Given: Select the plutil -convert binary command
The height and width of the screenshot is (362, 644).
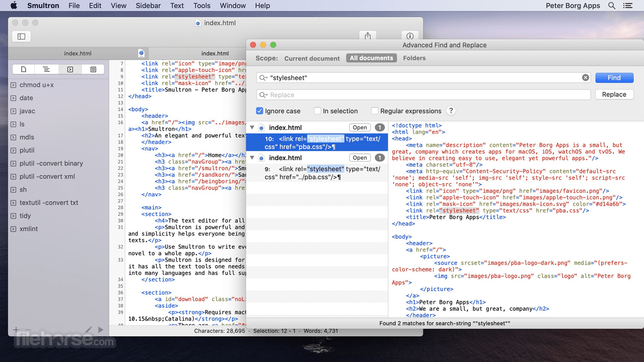Looking at the screenshot, I should pos(51,163).
